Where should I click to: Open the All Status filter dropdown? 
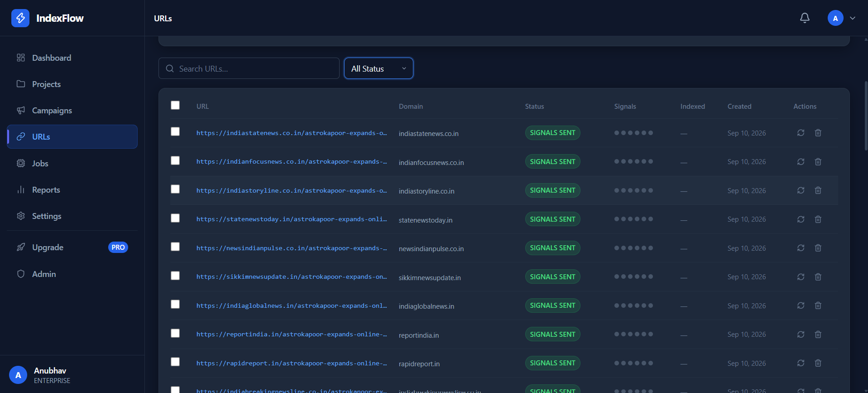(379, 68)
